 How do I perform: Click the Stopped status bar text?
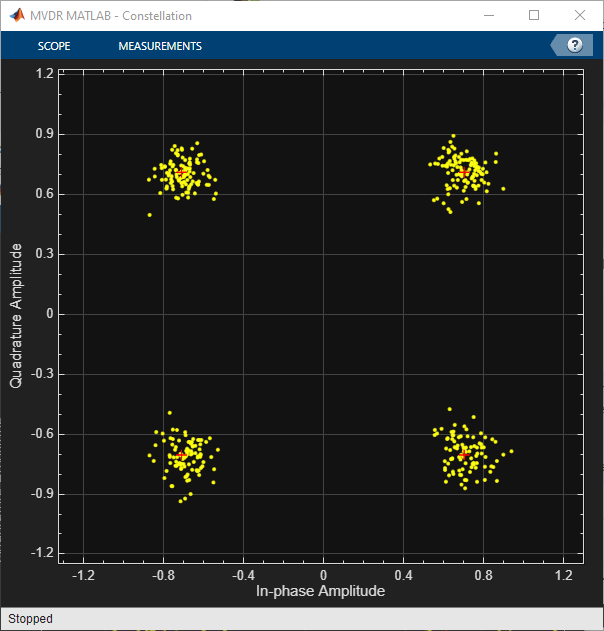pos(31,619)
